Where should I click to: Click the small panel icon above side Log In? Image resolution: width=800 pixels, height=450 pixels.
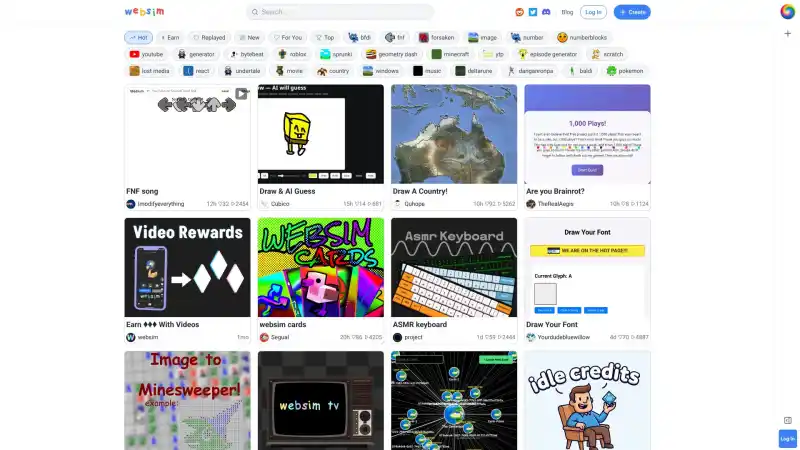(787, 420)
